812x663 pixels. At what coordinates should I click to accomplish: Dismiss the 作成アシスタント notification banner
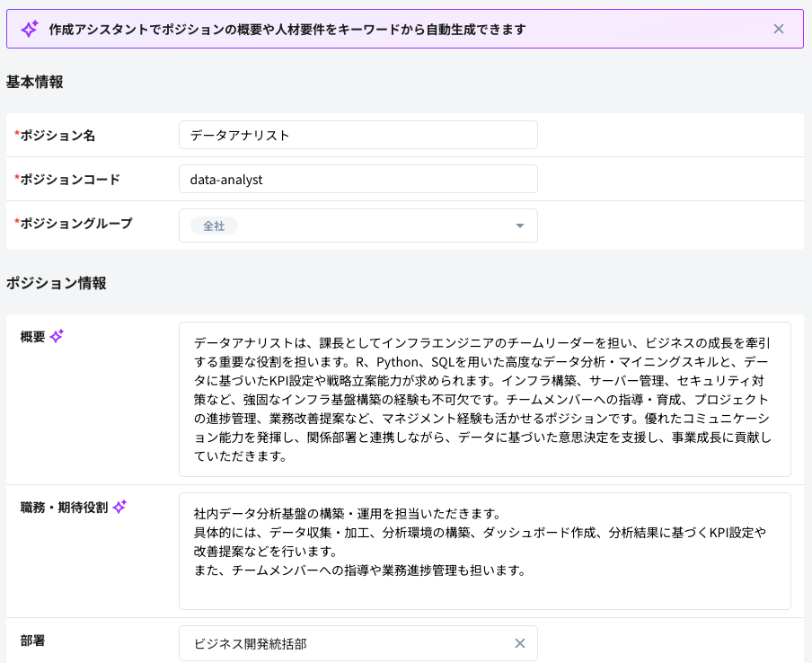[x=779, y=28]
